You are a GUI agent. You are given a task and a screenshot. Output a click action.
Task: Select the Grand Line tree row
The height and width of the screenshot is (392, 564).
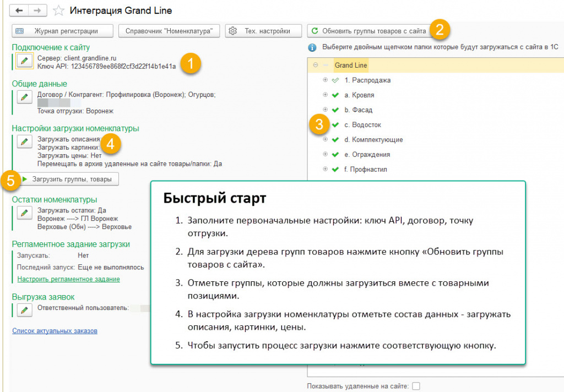pos(436,65)
